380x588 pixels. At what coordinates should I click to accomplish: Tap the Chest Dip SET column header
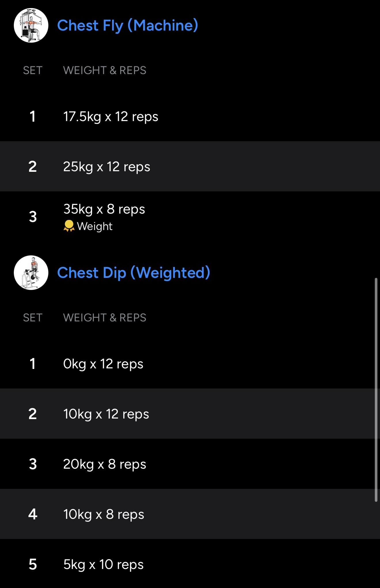coord(33,318)
